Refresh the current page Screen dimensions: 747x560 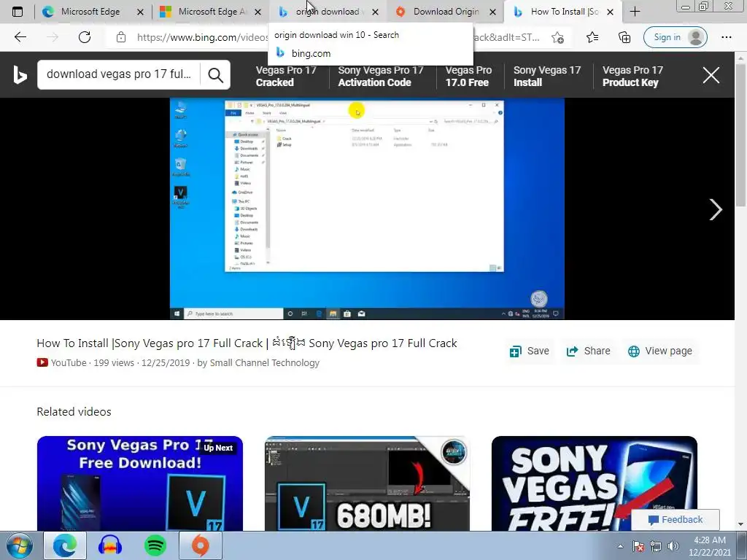pyautogui.click(x=85, y=37)
